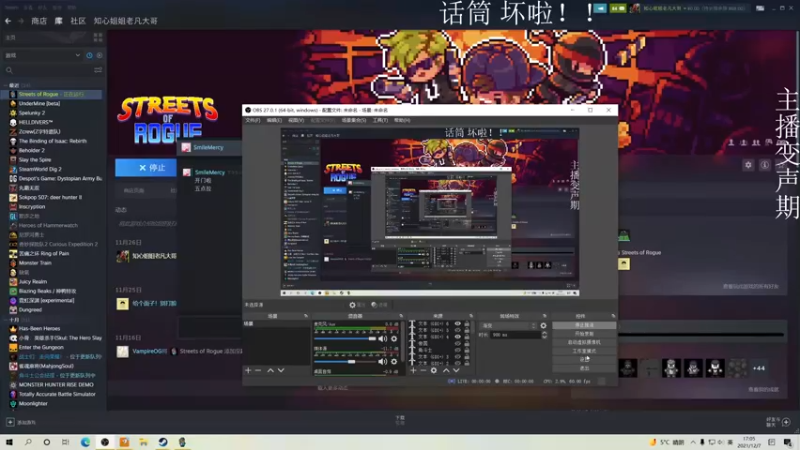This screenshot has width=800, height=450.
Task: Add a game with the plus icon
Action: 10,422
